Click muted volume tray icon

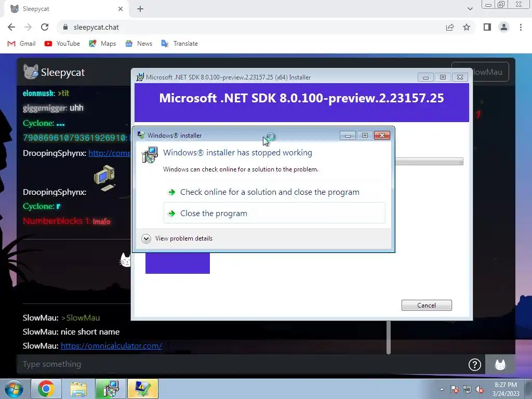[x=480, y=389]
